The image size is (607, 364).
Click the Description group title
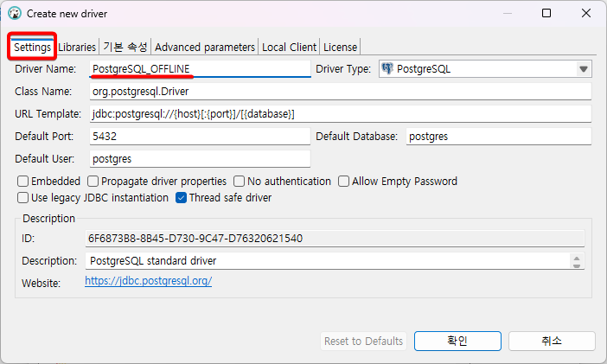pos(48,219)
